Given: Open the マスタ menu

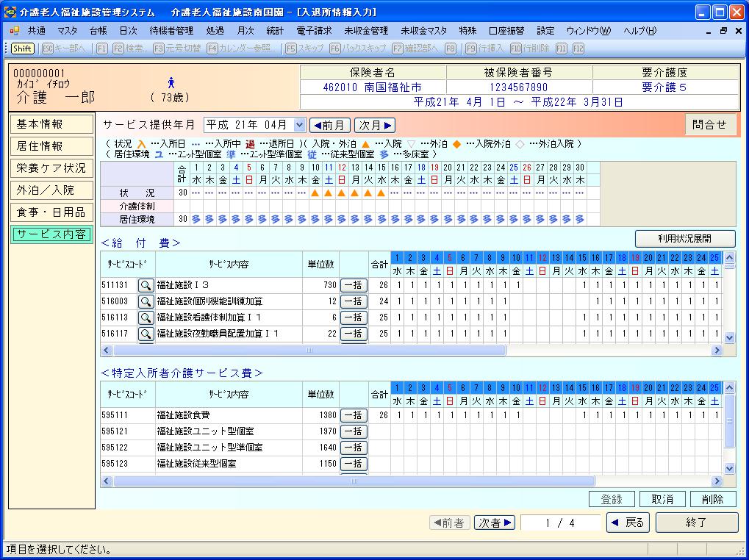Looking at the screenshot, I should tap(67, 31).
